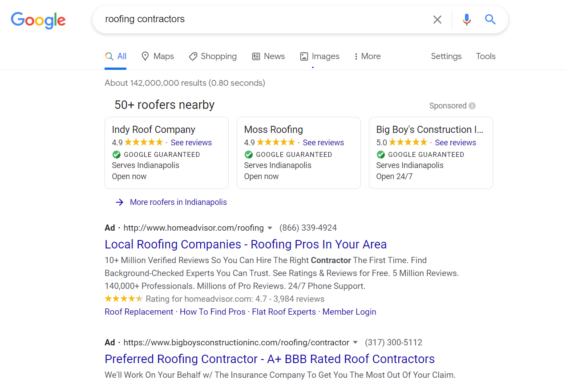Viewport: 566px width, 392px height.
Task: Click the camera icon on the Images tab
Action: [304, 56]
